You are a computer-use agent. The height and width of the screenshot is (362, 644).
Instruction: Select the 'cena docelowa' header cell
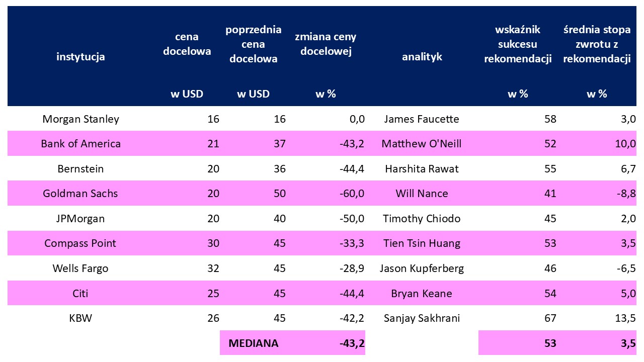coord(187,44)
